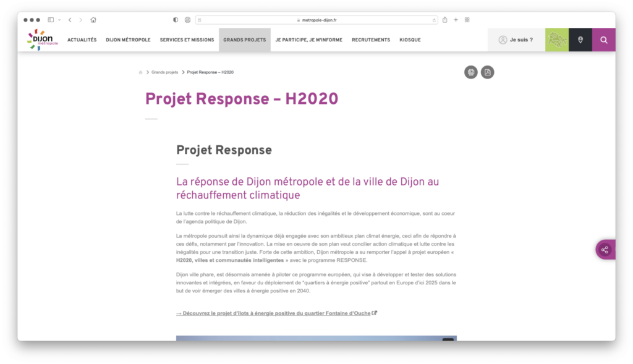
Task: Open the Kiosque menu
Action: [x=410, y=40]
